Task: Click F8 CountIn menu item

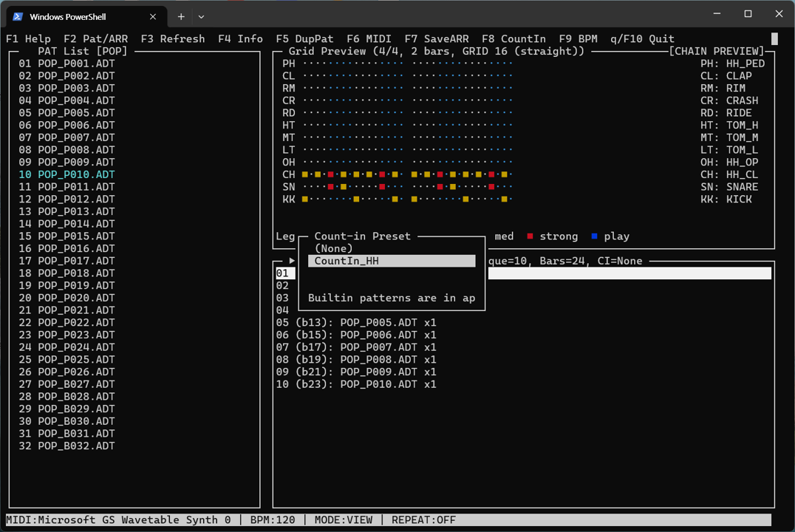Action: pyautogui.click(x=513, y=39)
